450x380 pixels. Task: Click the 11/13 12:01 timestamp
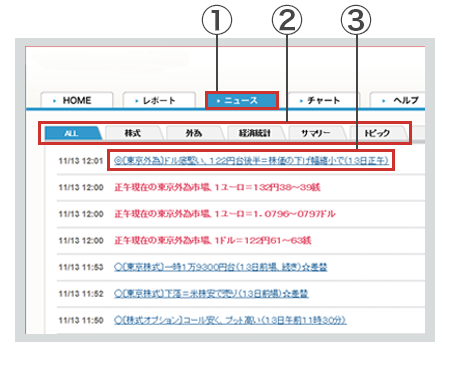pyautogui.click(x=81, y=161)
